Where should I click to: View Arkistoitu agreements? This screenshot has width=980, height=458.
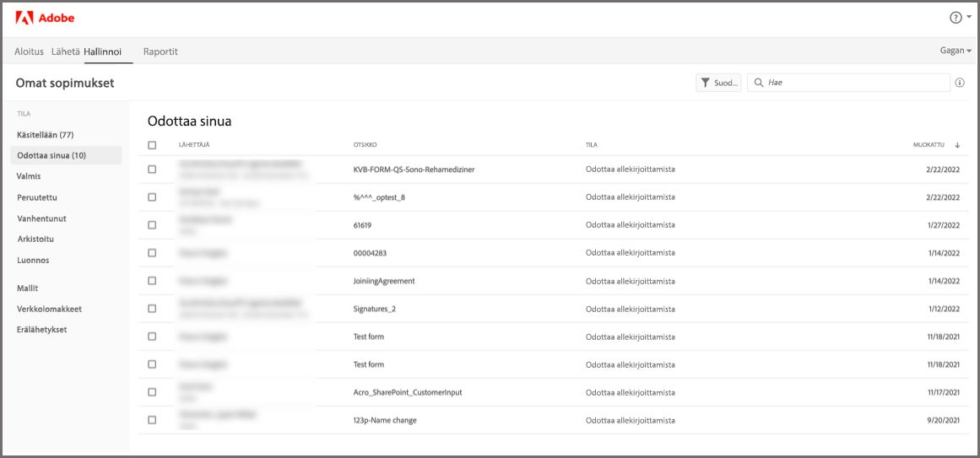35,239
